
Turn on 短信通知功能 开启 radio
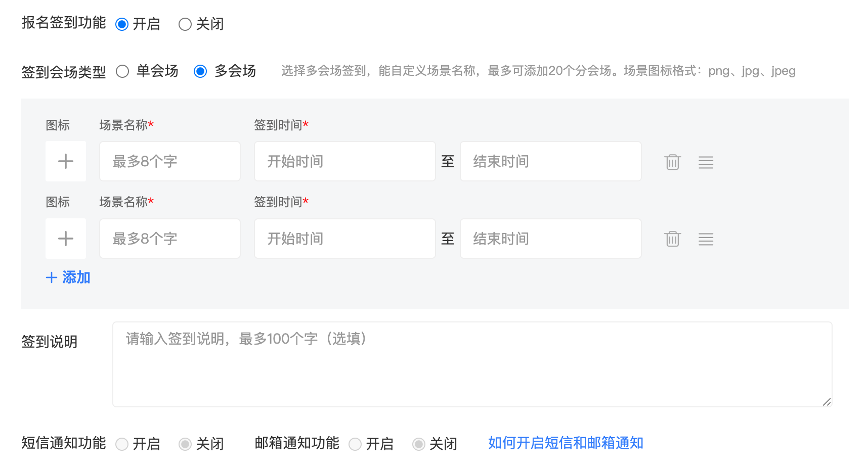122,444
